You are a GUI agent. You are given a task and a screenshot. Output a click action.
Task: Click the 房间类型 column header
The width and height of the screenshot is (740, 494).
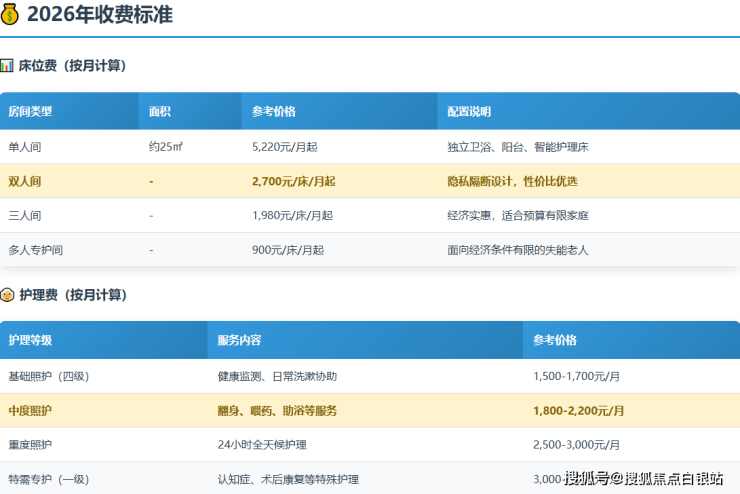pyautogui.click(x=30, y=111)
